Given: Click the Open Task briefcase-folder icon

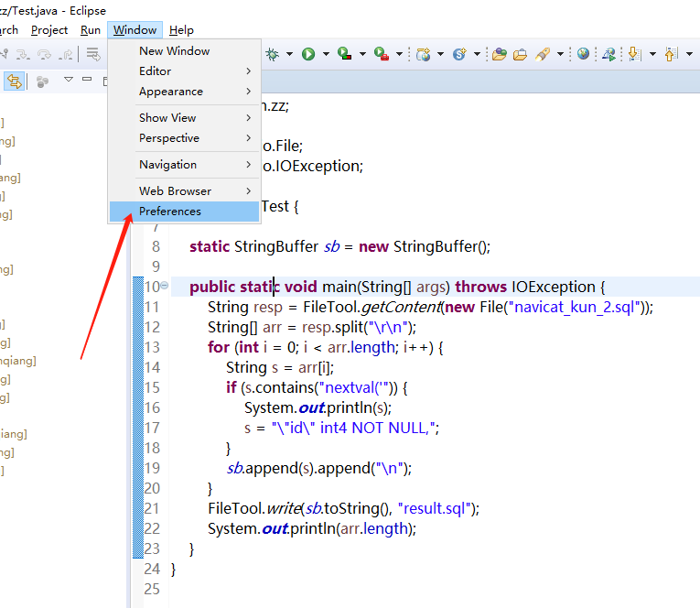Looking at the screenshot, I should coord(520,55).
